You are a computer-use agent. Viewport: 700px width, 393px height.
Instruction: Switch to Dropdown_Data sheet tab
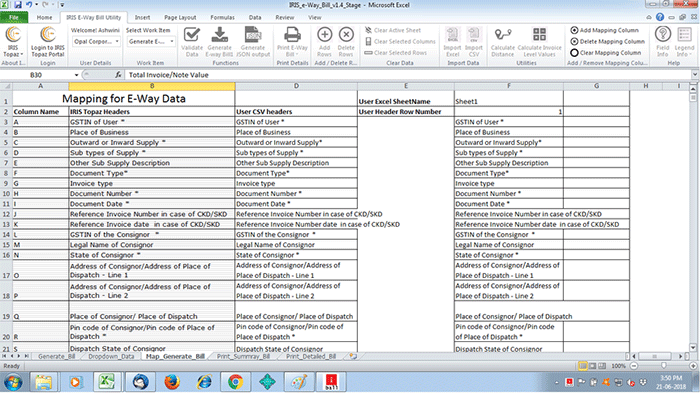111,356
